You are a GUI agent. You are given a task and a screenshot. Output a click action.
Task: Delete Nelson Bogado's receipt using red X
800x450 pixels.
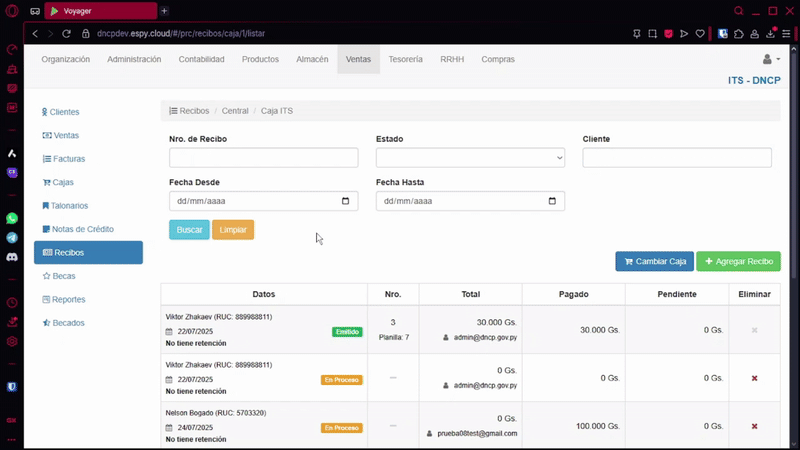[754, 426]
